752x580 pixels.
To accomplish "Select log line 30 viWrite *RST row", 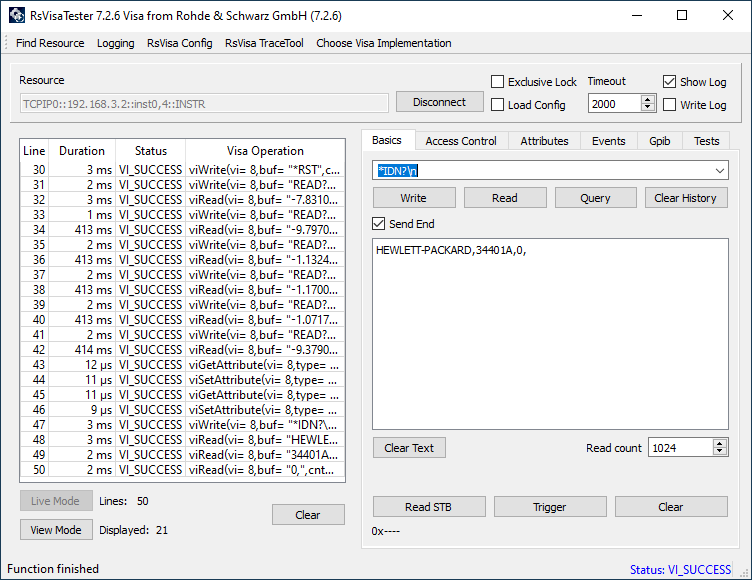I will tap(182, 170).
